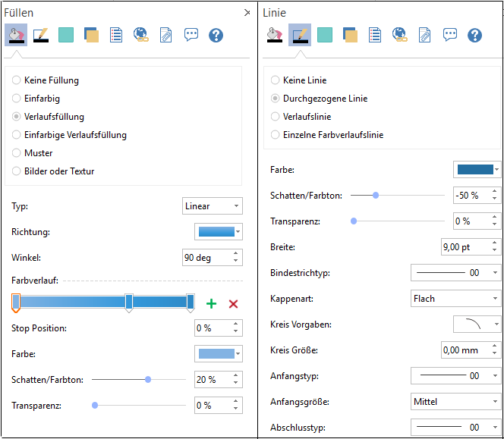This screenshot has height=439, width=504.
Task: Open line Farbe color dropdown
Action: coord(477,170)
